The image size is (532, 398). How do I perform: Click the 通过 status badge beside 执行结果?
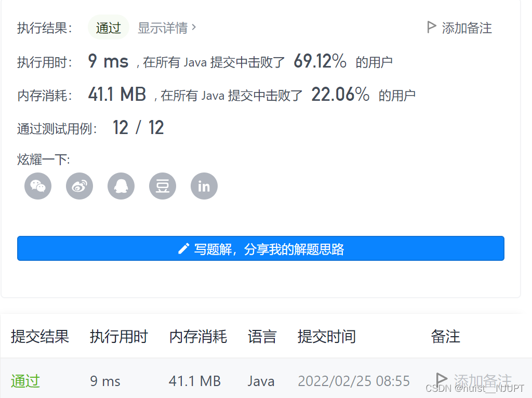click(x=108, y=28)
